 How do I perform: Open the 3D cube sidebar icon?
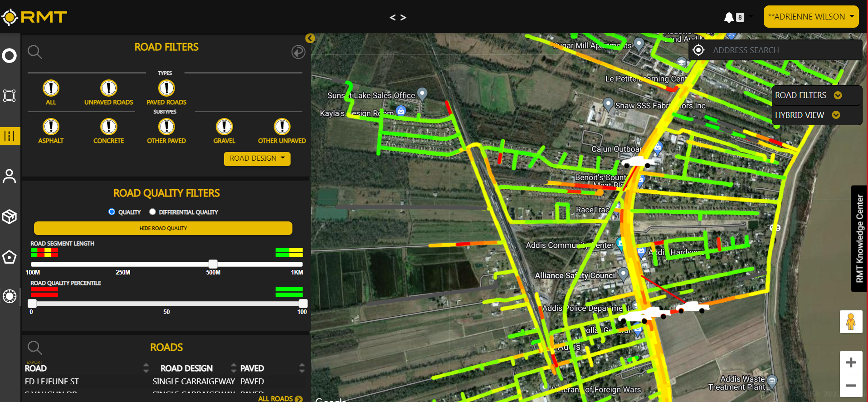point(10,216)
